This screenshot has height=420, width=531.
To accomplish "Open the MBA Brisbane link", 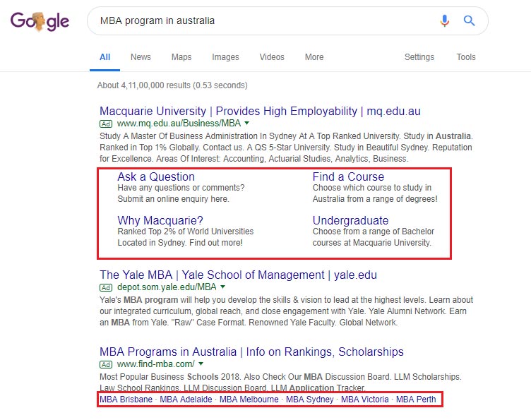I will coord(126,400).
